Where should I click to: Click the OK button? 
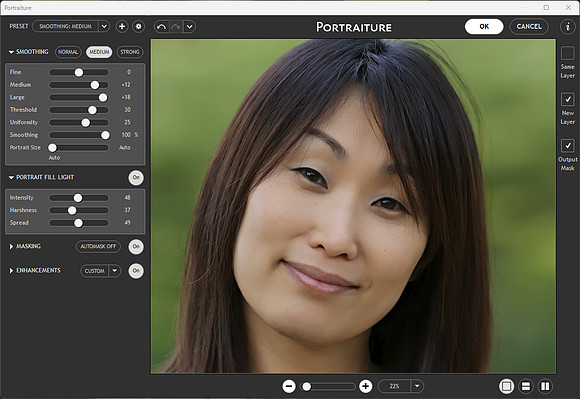(x=484, y=27)
